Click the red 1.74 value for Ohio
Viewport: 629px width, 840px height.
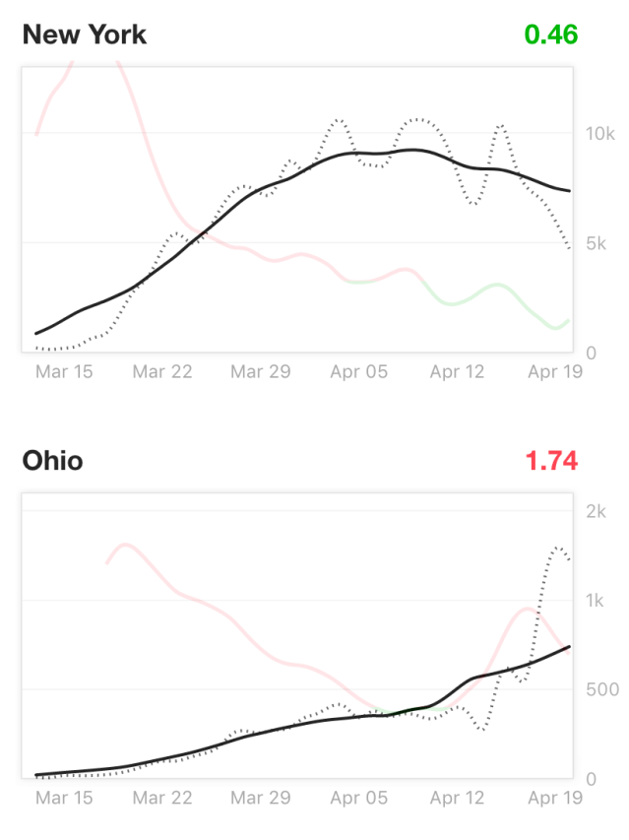pos(551,461)
